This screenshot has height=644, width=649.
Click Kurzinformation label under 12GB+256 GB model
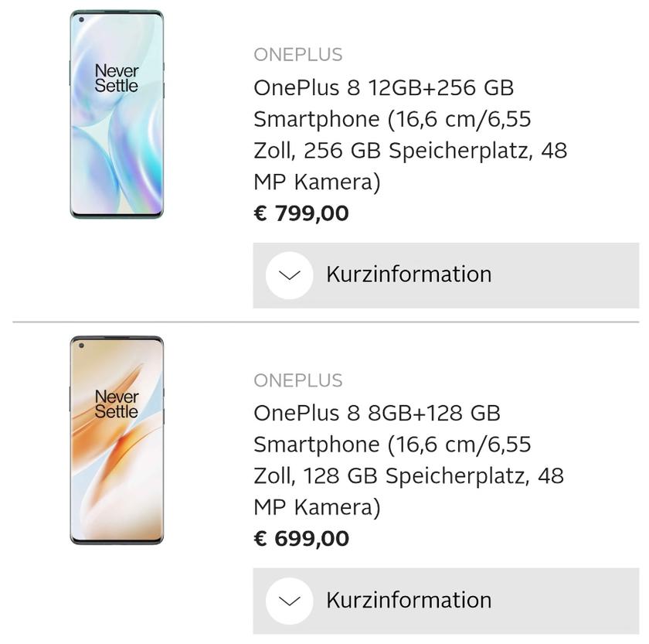tap(408, 274)
